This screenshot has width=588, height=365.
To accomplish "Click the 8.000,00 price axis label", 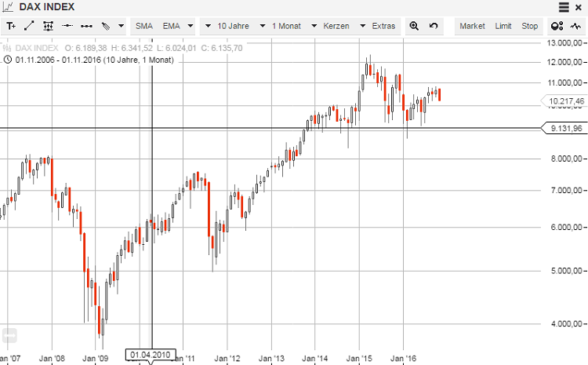I will (x=566, y=159).
